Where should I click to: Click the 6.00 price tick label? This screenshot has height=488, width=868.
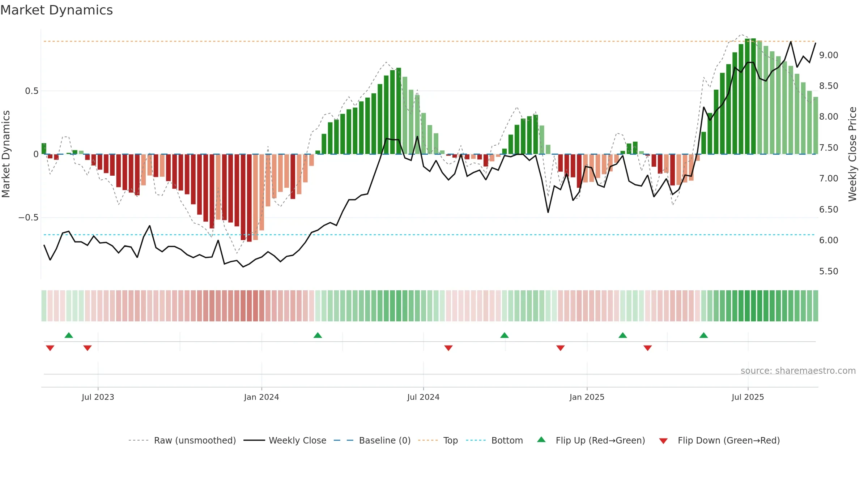tap(829, 240)
